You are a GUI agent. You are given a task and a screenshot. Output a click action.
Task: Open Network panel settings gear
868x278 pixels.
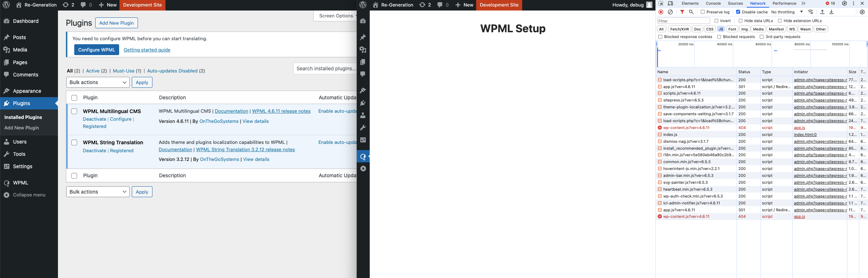[862, 12]
